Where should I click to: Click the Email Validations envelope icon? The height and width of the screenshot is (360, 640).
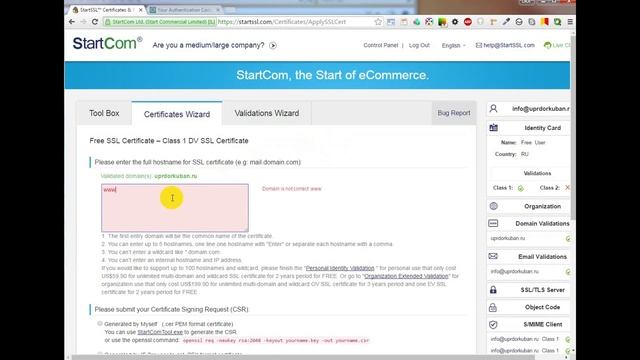493,256
